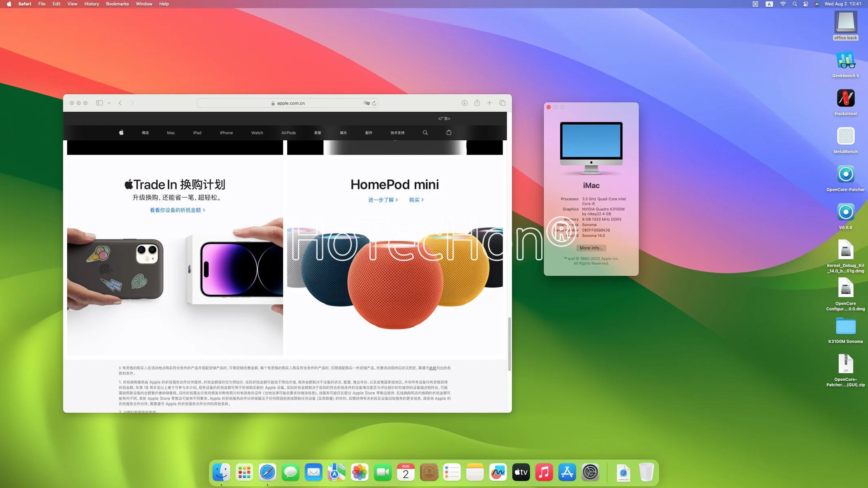Open the Window menu
This screenshot has width=868, height=488.
click(144, 4)
